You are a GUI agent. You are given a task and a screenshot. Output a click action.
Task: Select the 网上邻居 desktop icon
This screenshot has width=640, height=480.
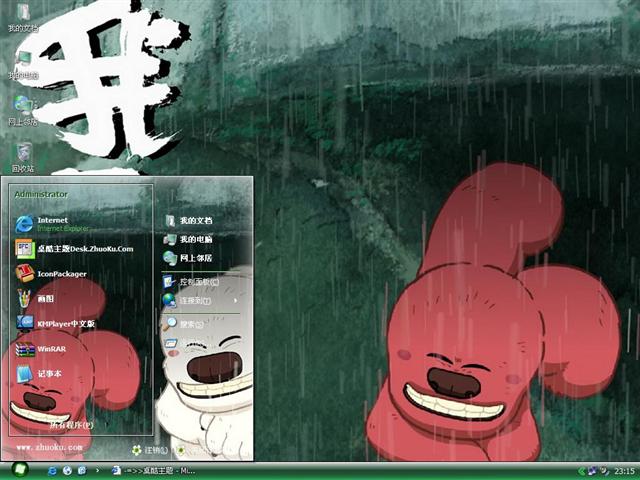23,111
